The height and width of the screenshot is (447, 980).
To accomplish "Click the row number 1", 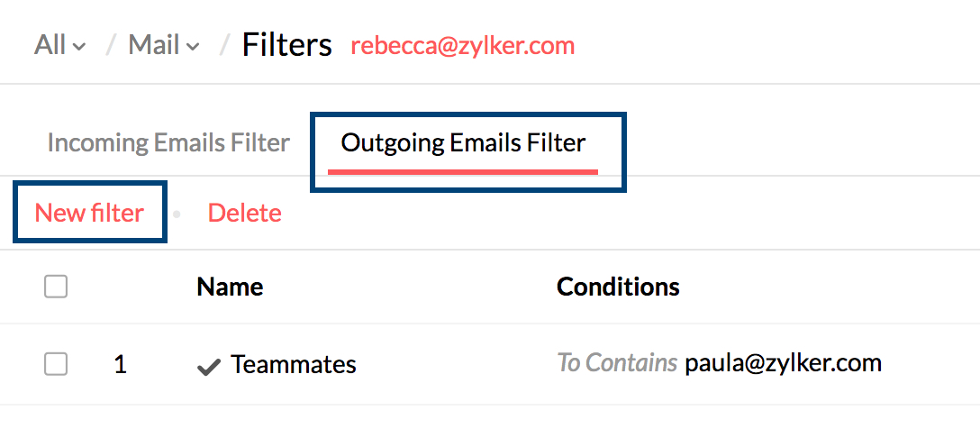I will click(121, 365).
